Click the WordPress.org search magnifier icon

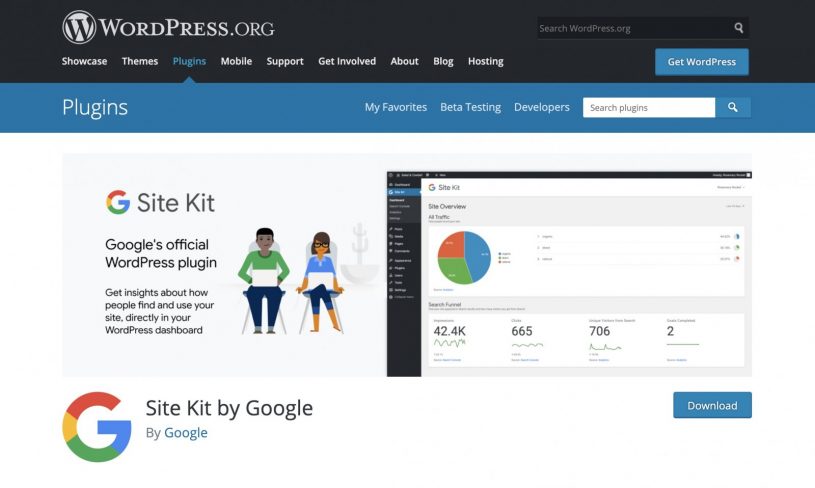(739, 28)
